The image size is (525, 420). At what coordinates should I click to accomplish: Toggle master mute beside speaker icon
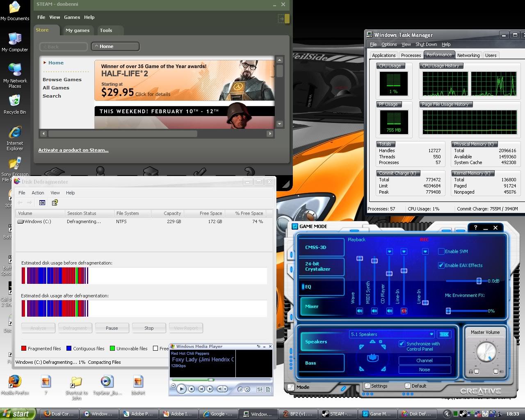point(496,372)
